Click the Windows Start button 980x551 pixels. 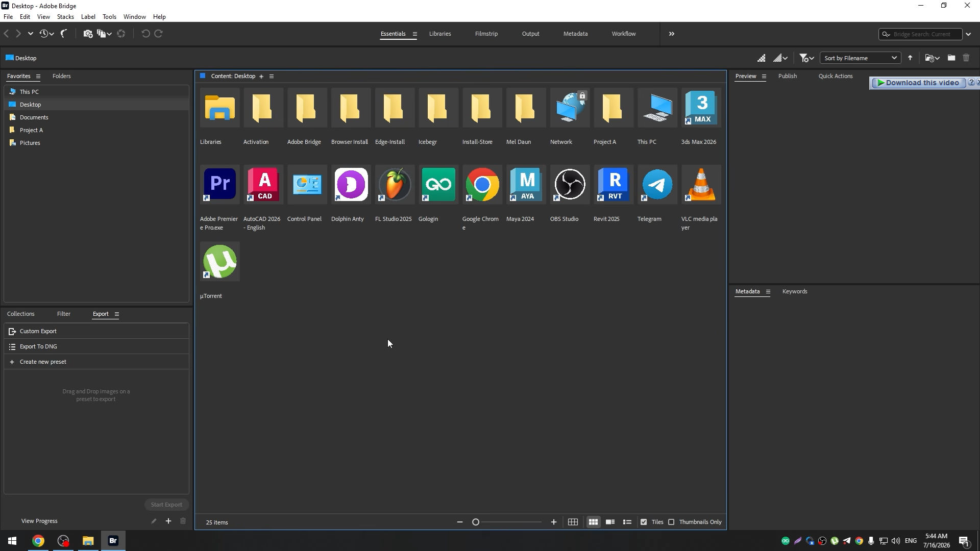pyautogui.click(x=12, y=541)
